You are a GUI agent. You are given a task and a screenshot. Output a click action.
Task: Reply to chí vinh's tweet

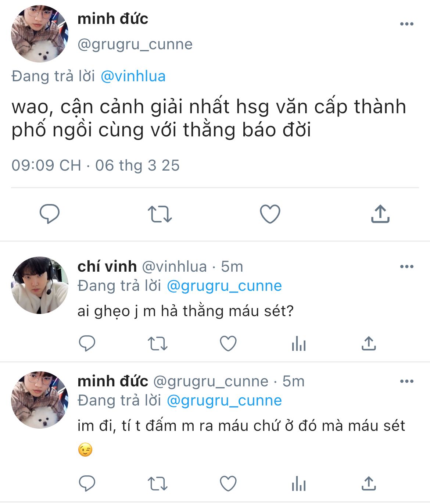coord(87,344)
